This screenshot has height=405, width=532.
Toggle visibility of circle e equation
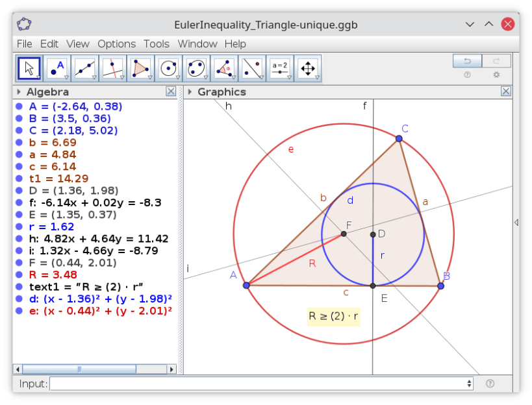pos(19,310)
